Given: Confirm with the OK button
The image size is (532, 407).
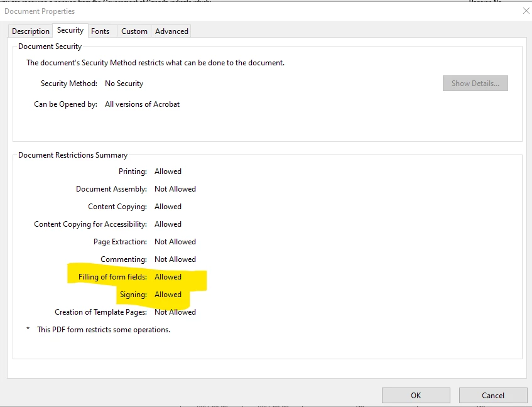Looking at the screenshot, I should pyautogui.click(x=416, y=396).
